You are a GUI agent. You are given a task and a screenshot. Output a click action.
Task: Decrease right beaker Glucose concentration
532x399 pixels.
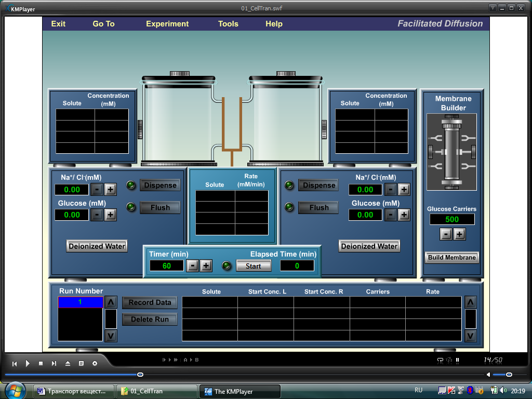(x=391, y=215)
